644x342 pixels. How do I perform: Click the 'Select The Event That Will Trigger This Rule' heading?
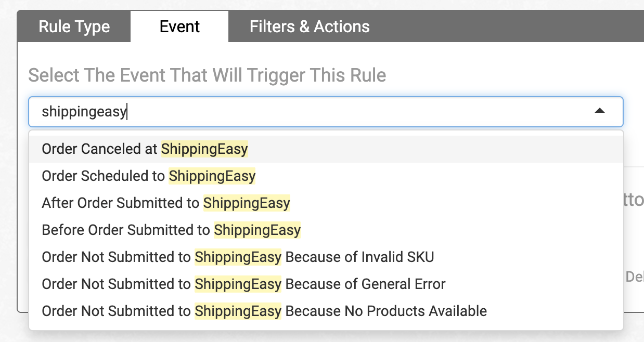pyautogui.click(x=207, y=75)
